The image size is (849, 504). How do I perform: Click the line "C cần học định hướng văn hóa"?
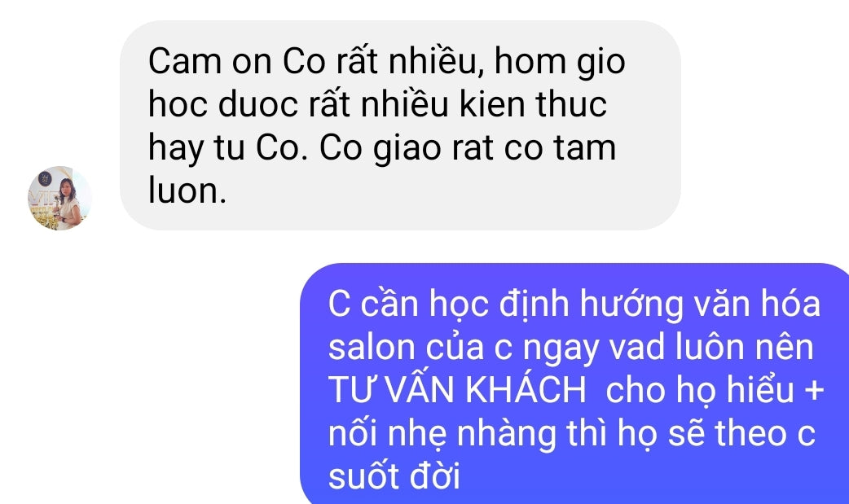tap(574, 303)
